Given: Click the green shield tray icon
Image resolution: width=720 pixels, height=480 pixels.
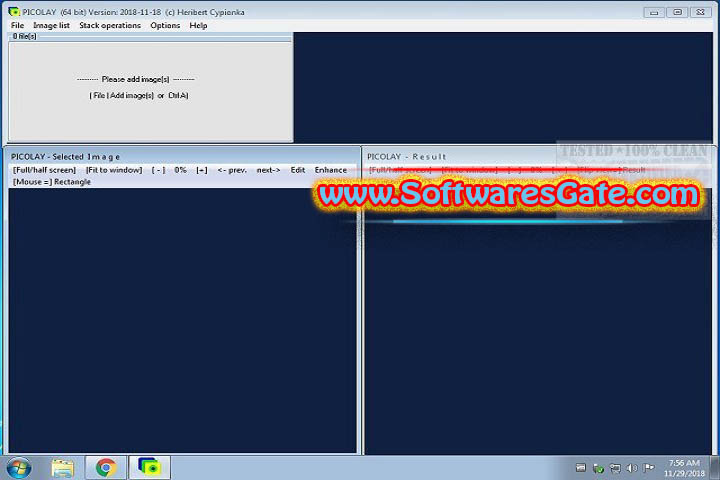Looking at the screenshot, I should coord(598,468).
